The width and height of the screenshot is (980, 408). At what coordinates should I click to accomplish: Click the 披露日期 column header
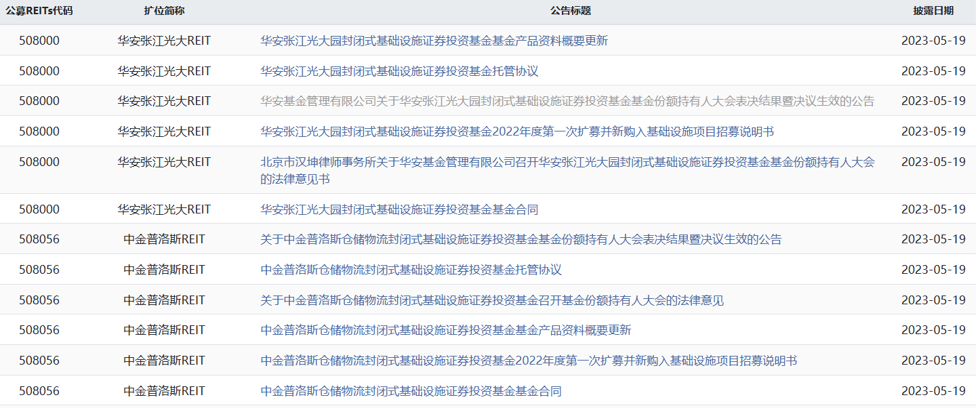(933, 11)
